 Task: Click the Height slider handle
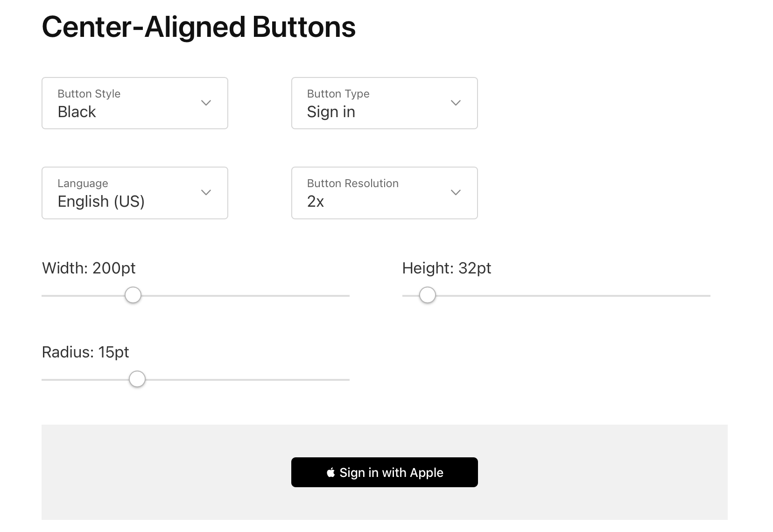428,295
